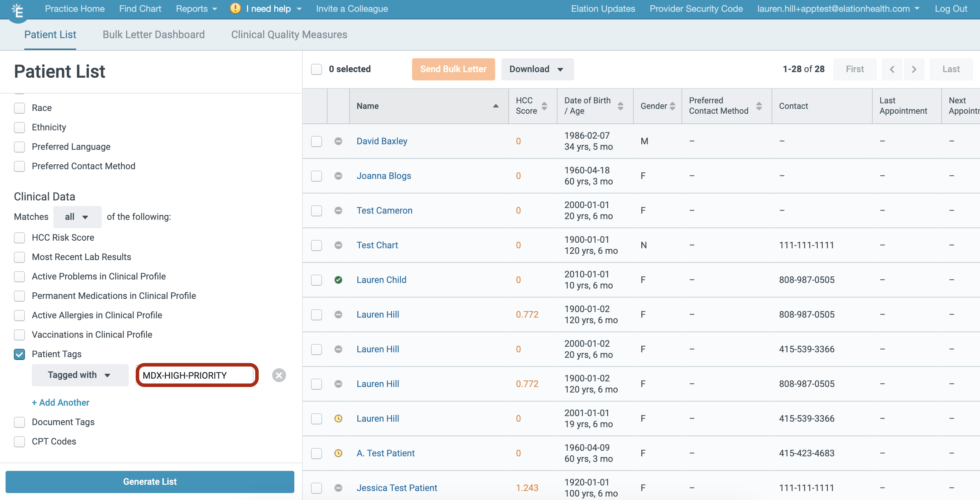Click clock status icon for A. Test Patient
This screenshot has height=500, width=980.
tap(338, 453)
